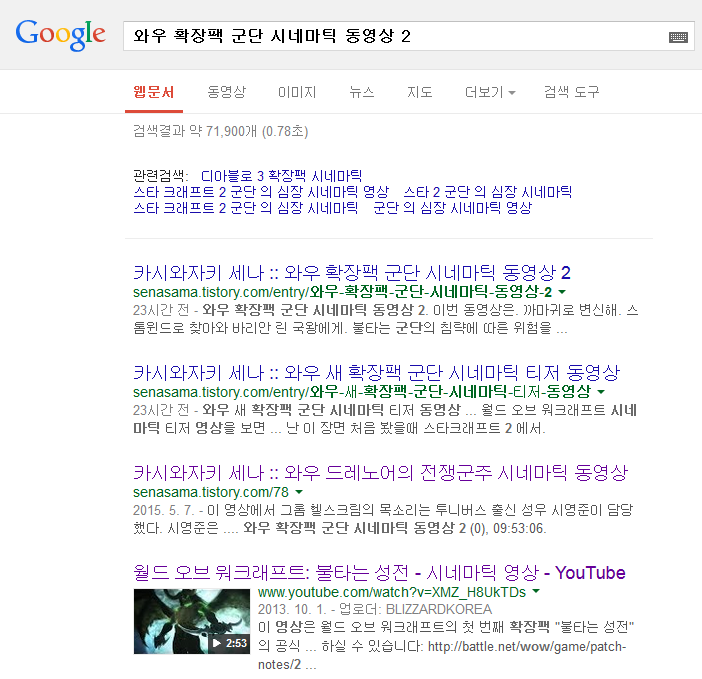Click the second tistory URL ending in 티저-동영상

pos(362,392)
